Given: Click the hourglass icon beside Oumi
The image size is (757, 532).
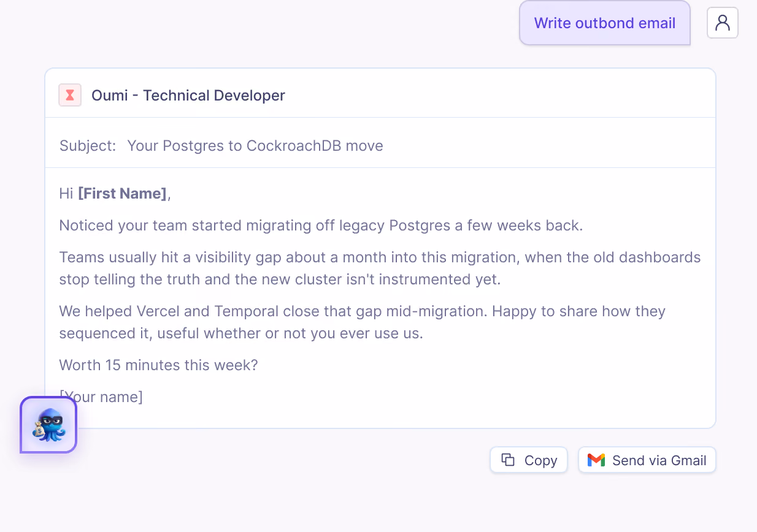Looking at the screenshot, I should 70,95.
